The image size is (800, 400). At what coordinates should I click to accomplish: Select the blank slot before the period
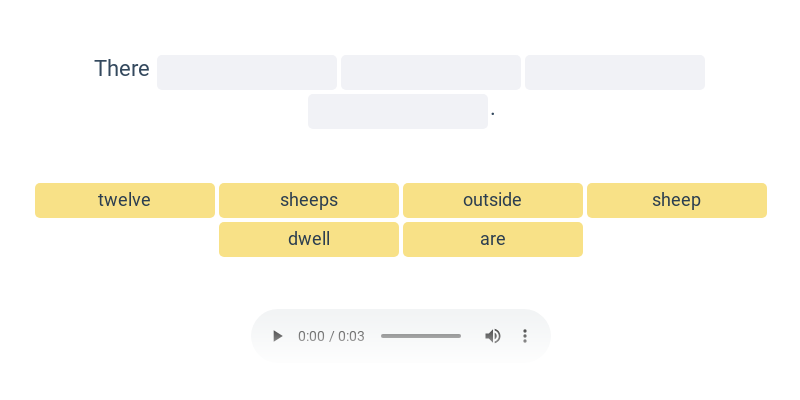point(398,112)
